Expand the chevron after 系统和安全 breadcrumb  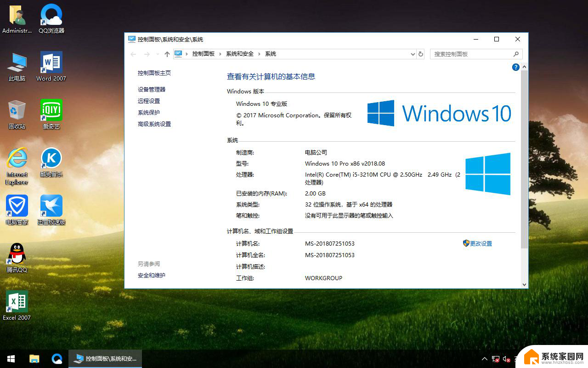260,54
